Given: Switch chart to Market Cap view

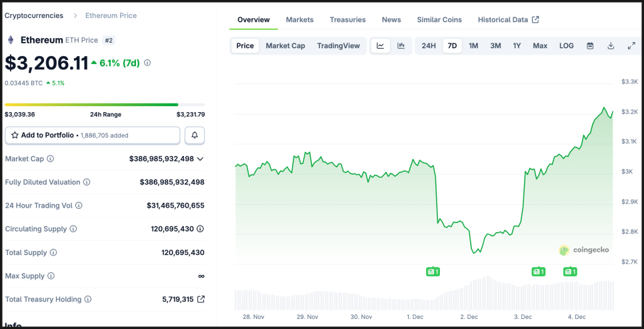Looking at the screenshot, I should [285, 46].
